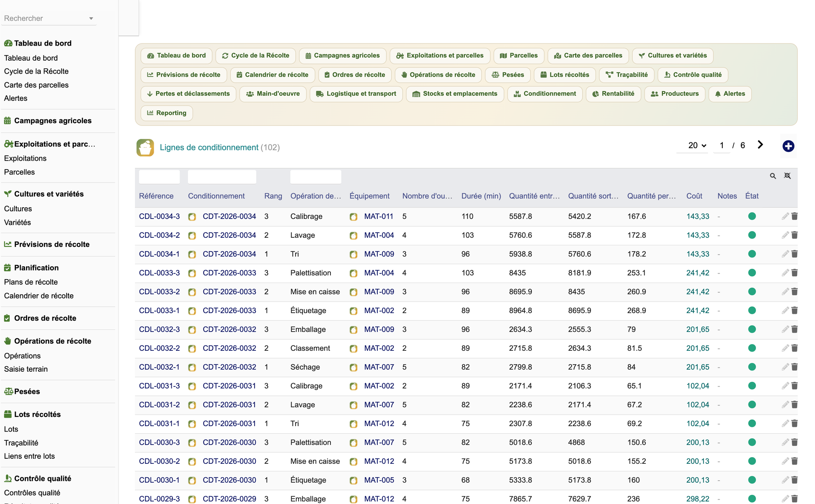Open equipment link MAT-007 in CDL-0032-1 row

(379, 367)
